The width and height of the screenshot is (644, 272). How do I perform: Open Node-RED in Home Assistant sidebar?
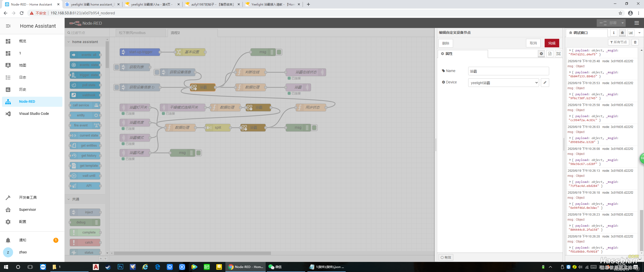point(32,101)
